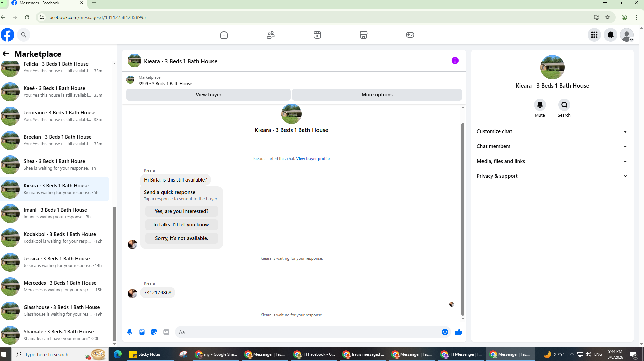Open the Facebook home logo

tap(7, 35)
